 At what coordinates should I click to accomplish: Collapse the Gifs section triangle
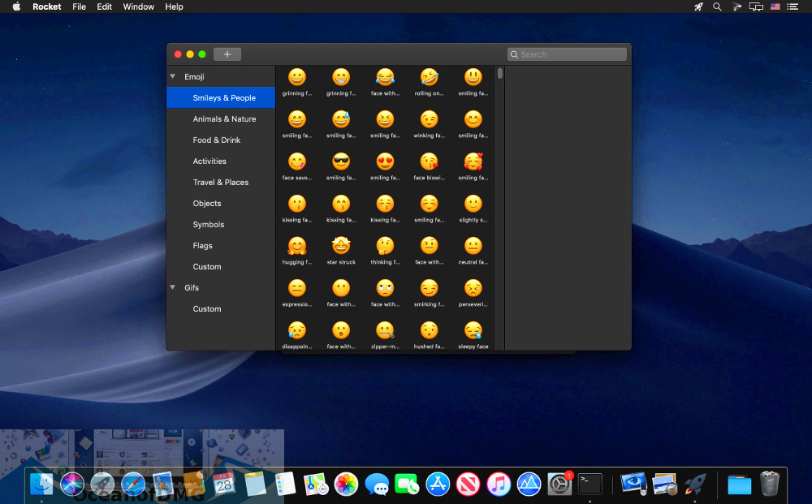[173, 287]
